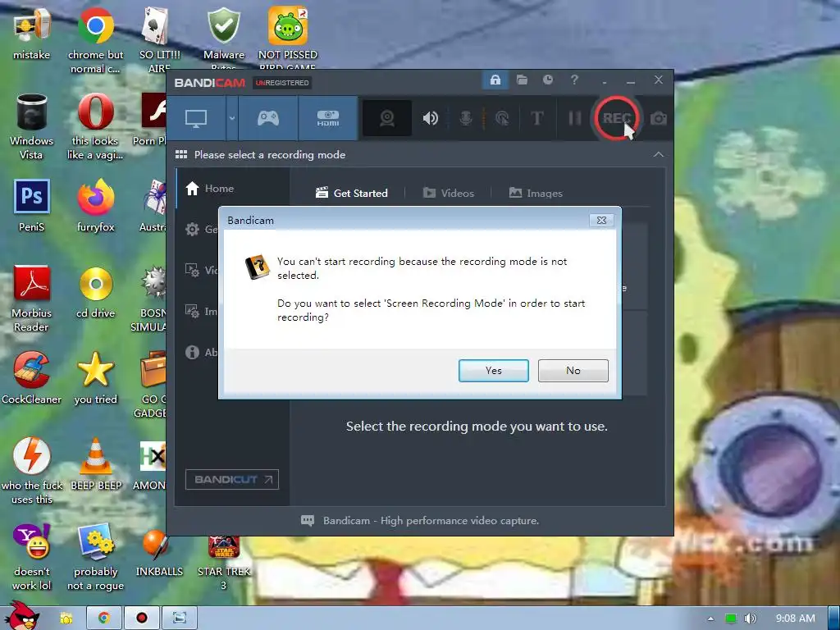
Task: Click the BANDICUT link button
Action: (x=232, y=479)
